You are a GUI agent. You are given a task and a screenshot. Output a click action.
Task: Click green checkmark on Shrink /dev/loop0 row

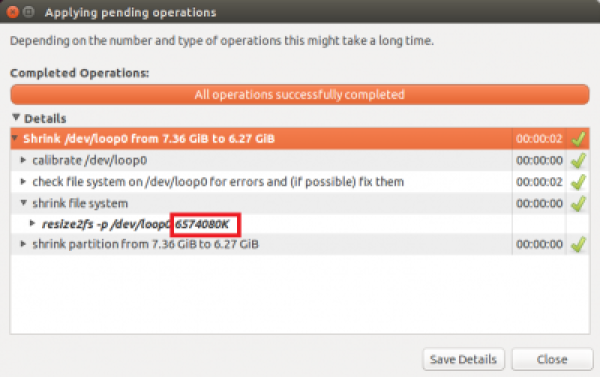point(578,139)
